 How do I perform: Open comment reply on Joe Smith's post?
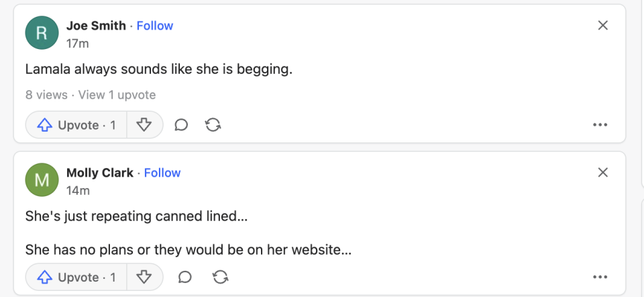(181, 125)
